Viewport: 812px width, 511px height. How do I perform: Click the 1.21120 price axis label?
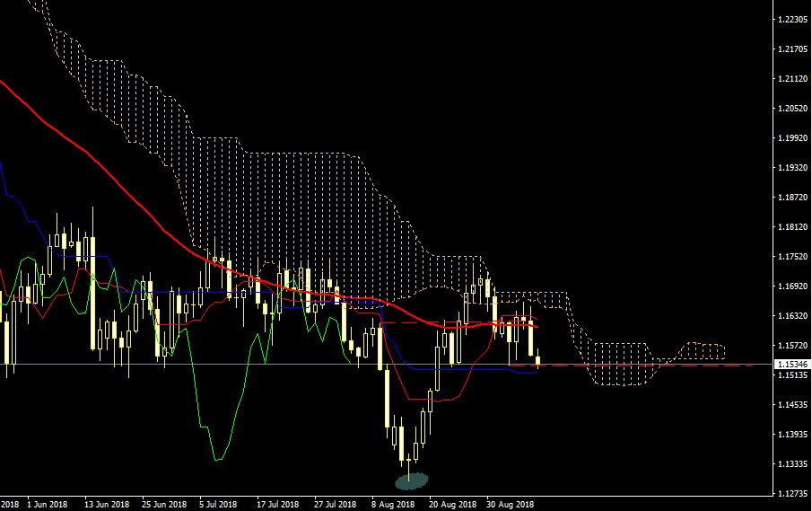(x=791, y=80)
